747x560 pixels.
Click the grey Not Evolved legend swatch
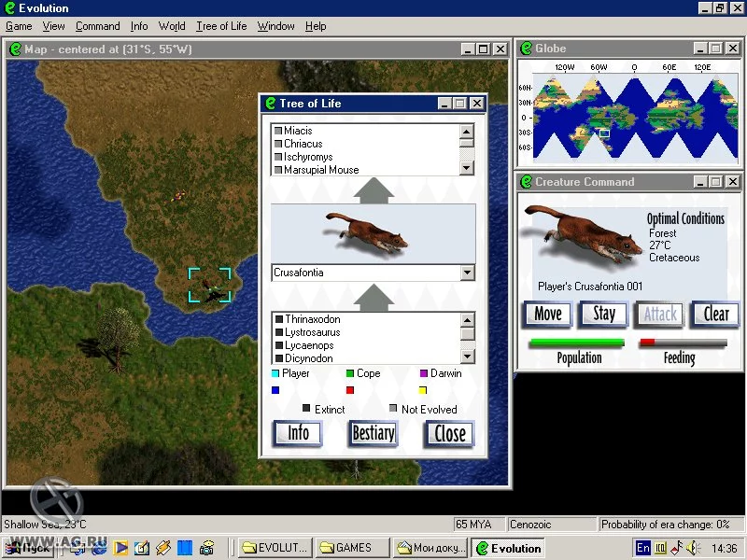(x=393, y=409)
